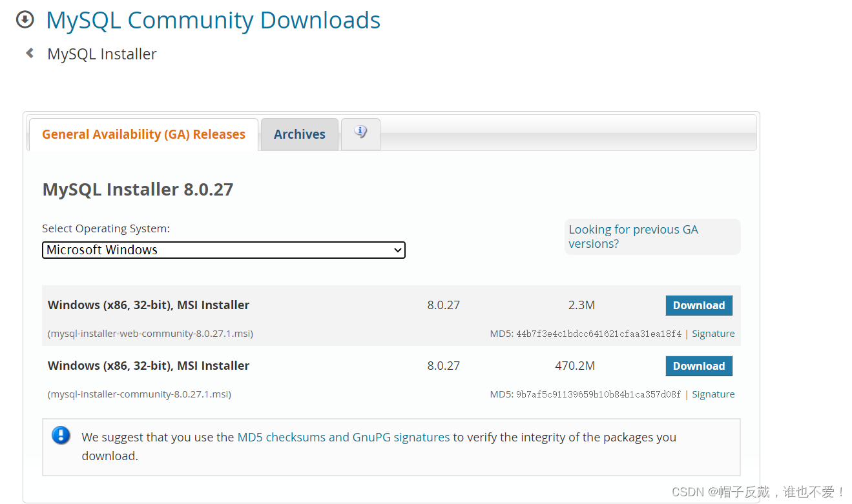This screenshot has width=852, height=504.
Task: Open MD5 checksums and GnuPG signatures link
Action: point(344,437)
